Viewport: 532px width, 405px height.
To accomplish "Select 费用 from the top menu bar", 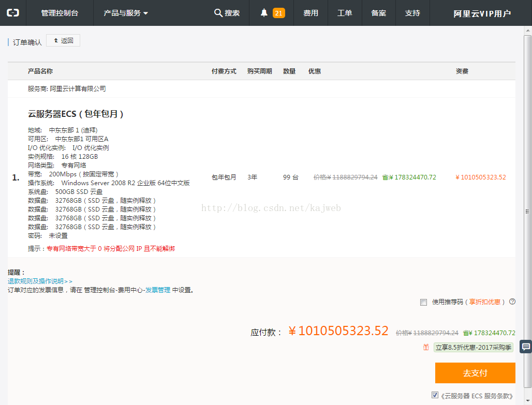I will coord(311,13).
